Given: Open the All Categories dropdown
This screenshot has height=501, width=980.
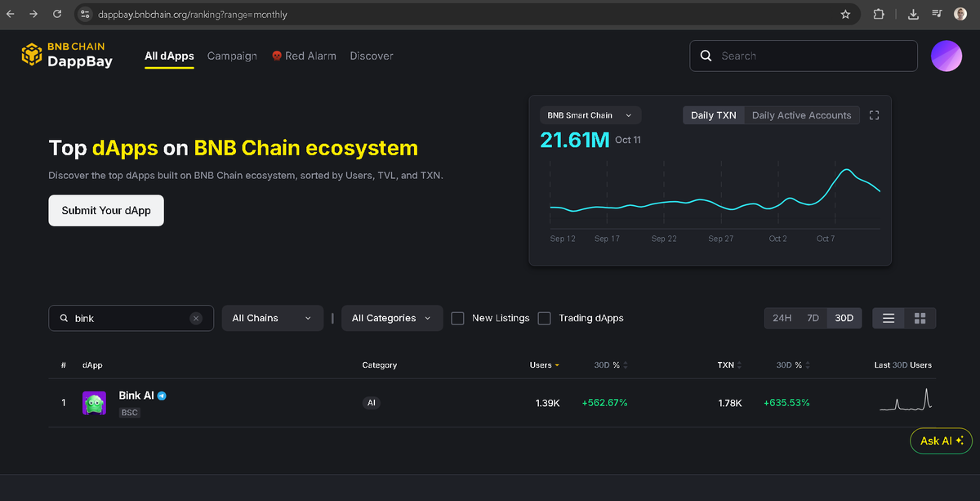Looking at the screenshot, I should tap(392, 318).
